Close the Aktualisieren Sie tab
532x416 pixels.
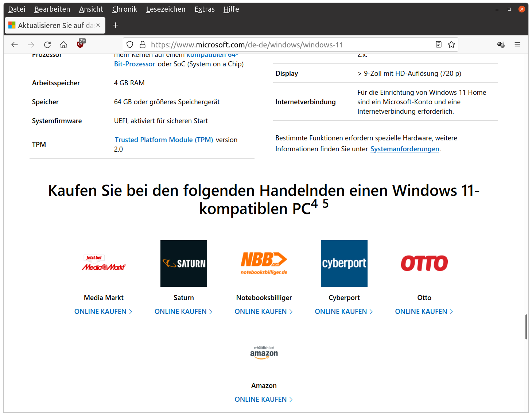coord(98,25)
